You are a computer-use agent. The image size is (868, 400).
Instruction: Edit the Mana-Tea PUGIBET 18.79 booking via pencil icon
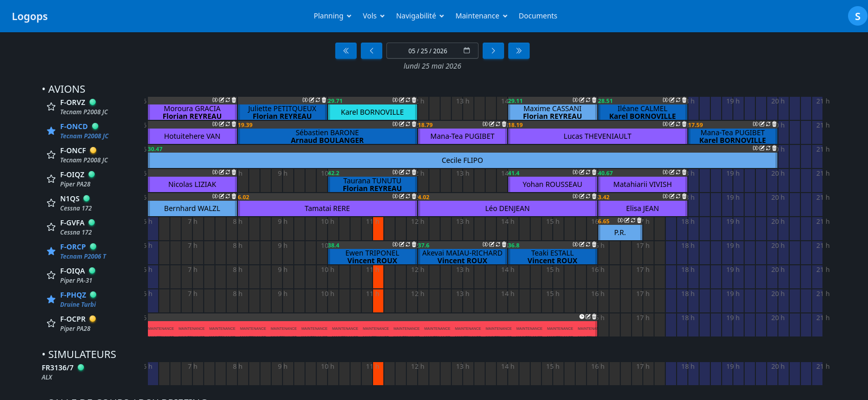(x=492, y=124)
